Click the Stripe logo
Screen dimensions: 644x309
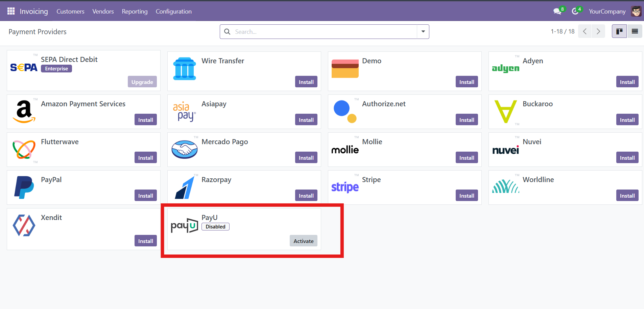(345, 187)
